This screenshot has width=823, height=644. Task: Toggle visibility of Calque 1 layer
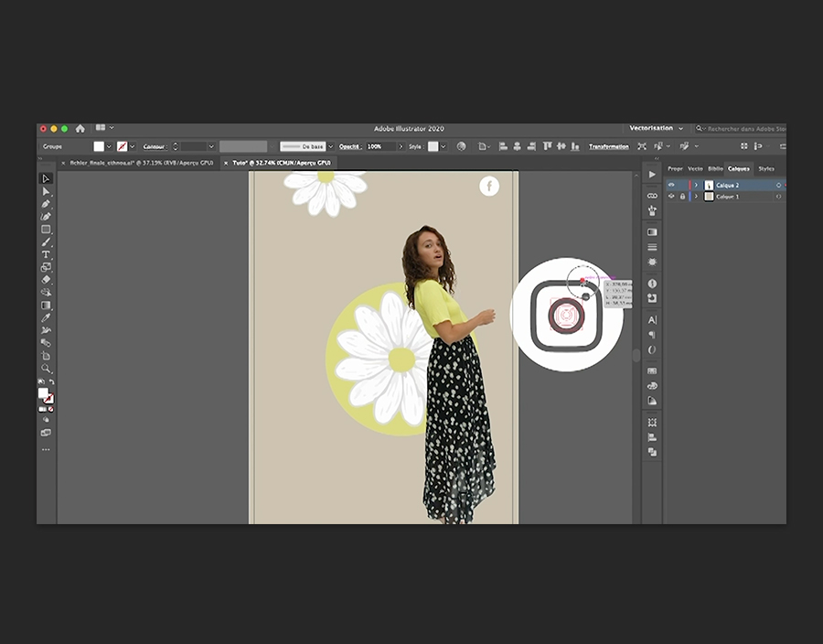tap(671, 197)
